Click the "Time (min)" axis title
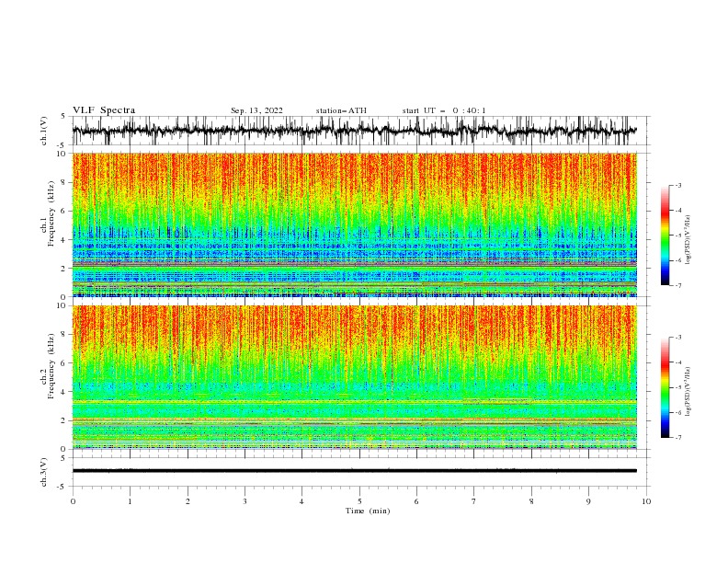 click(x=368, y=511)
